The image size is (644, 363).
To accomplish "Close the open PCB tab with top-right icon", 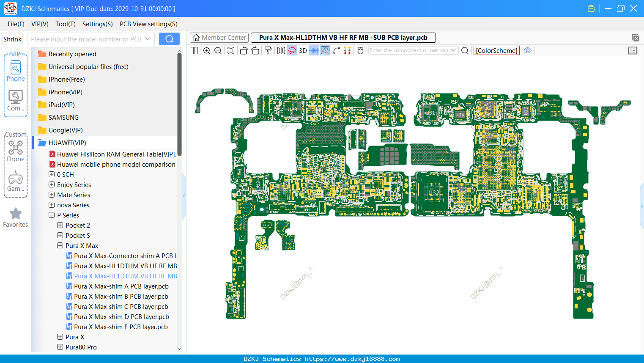I will click(x=635, y=38).
